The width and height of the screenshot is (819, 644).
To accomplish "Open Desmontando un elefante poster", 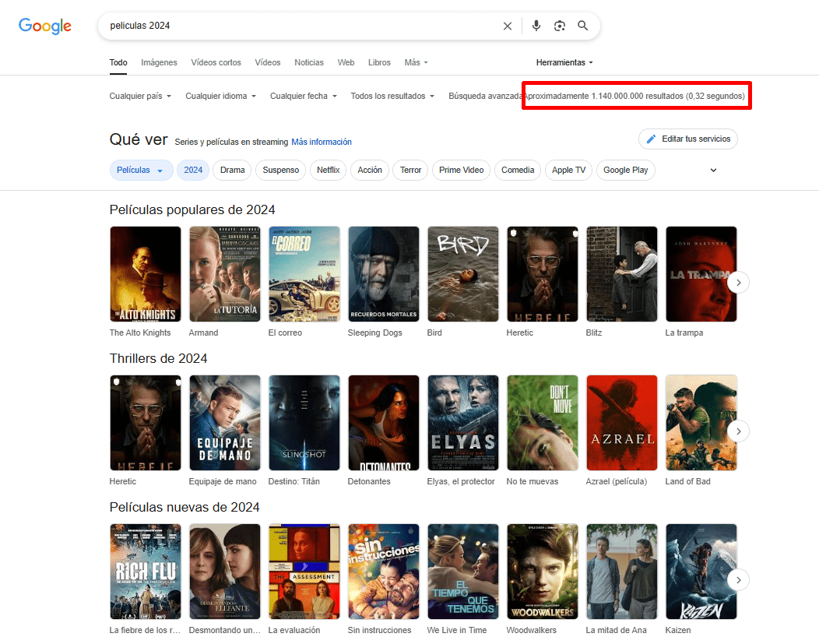I will [225, 572].
